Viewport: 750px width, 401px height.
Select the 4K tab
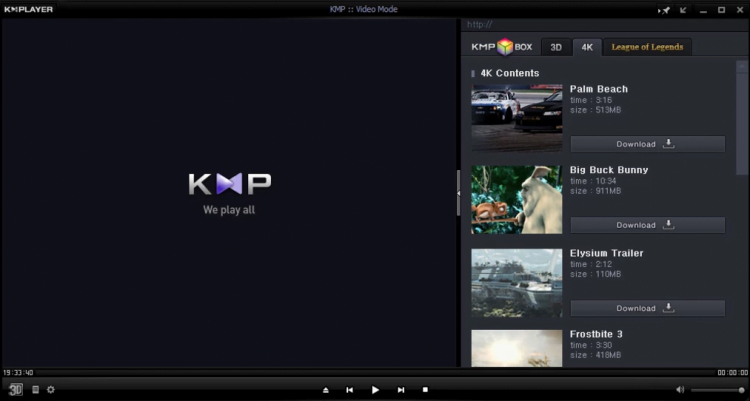tap(587, 47)
